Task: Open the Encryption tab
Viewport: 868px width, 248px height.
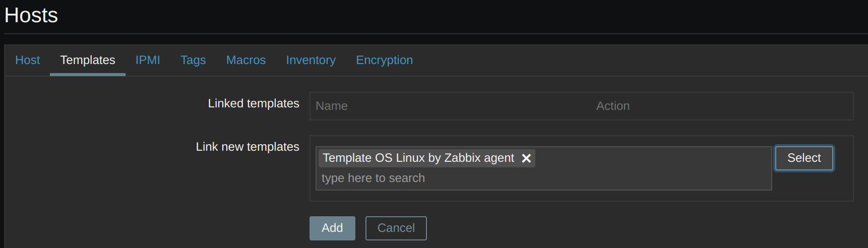Action: click(x=384, y=60)
